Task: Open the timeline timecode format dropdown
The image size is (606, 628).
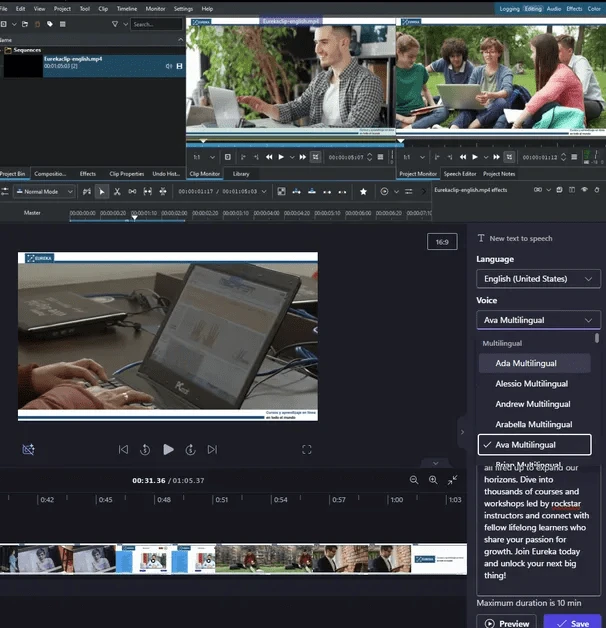Action: click(264, 191)
